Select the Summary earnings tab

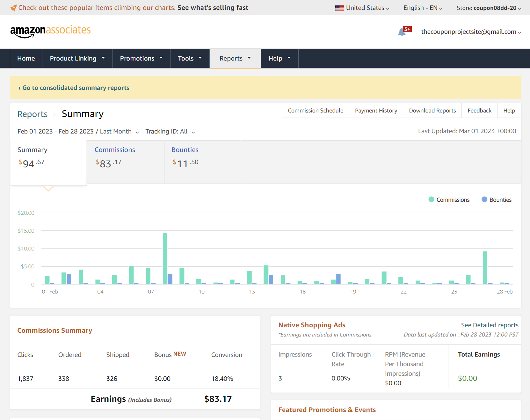click(48, 163)
